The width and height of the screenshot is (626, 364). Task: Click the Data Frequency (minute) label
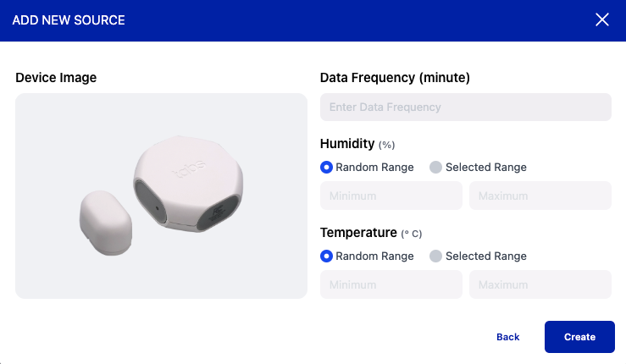pos(395,78)
